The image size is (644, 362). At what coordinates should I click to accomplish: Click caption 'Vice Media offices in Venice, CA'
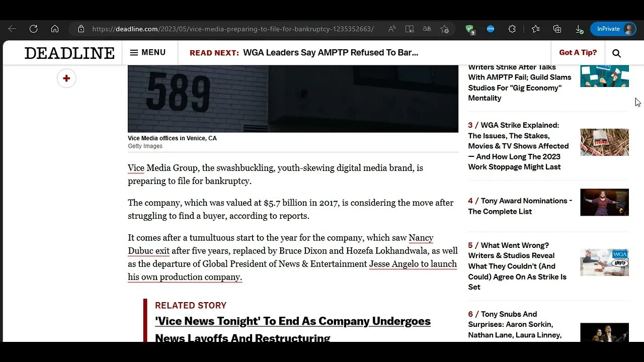click(172, 138)
